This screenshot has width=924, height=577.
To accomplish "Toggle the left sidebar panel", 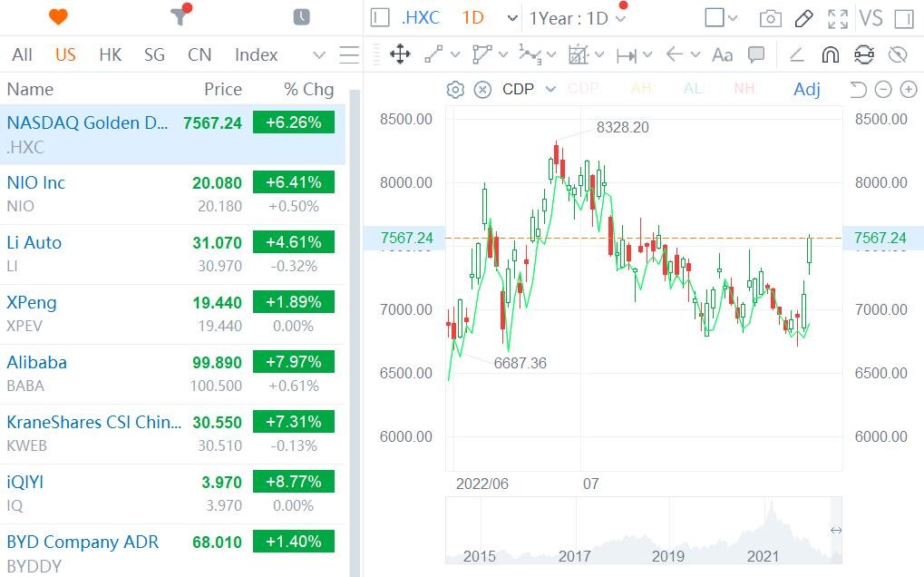I will tap(381, 18).
